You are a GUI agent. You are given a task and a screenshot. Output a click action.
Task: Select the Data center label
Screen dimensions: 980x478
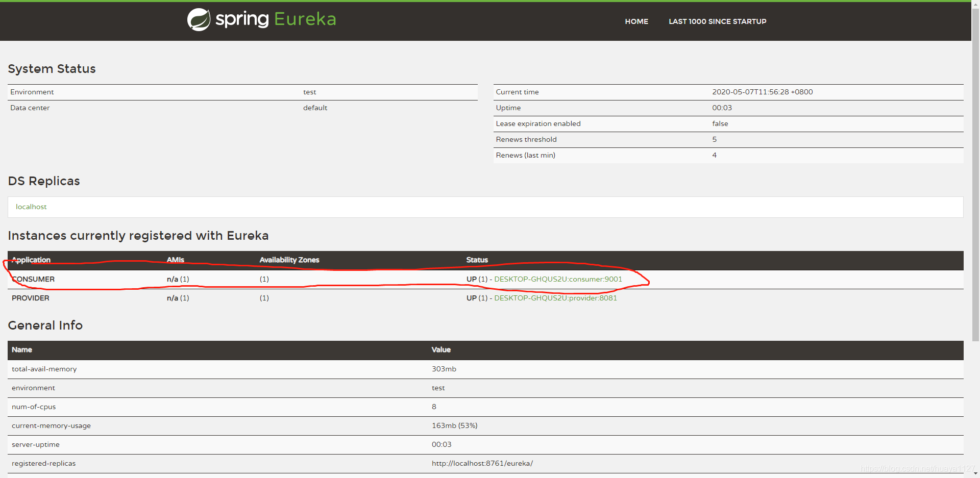[x=30, y=108]
